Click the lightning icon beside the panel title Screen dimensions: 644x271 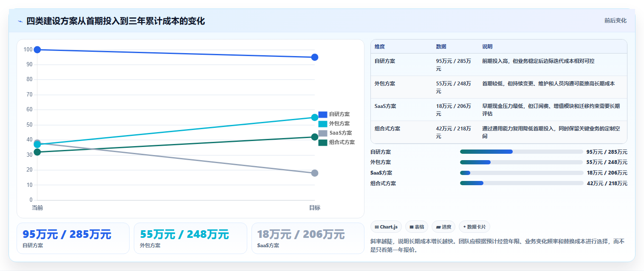click(x=20, y=21)
